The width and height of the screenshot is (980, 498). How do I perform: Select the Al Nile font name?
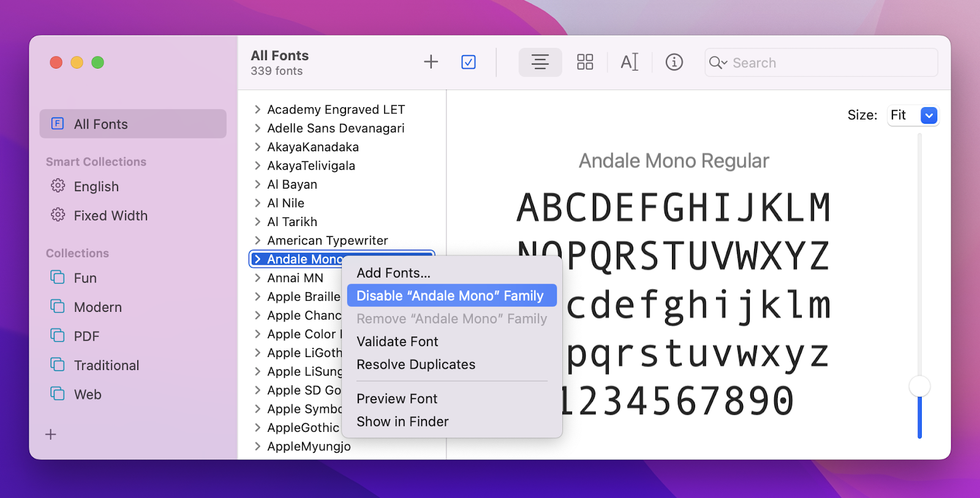(286, 203)
